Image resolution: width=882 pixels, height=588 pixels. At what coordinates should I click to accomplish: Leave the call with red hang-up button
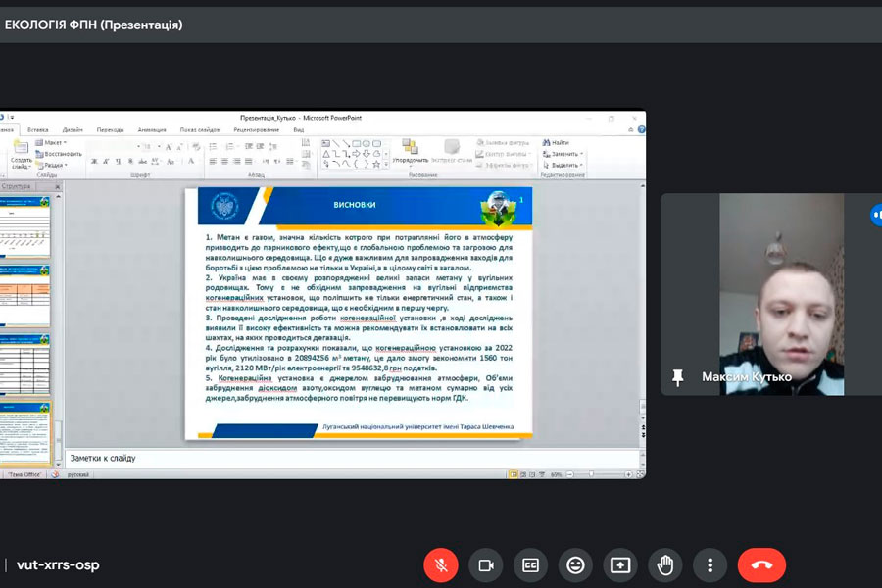pyautogui.click(x=761, y=565)
